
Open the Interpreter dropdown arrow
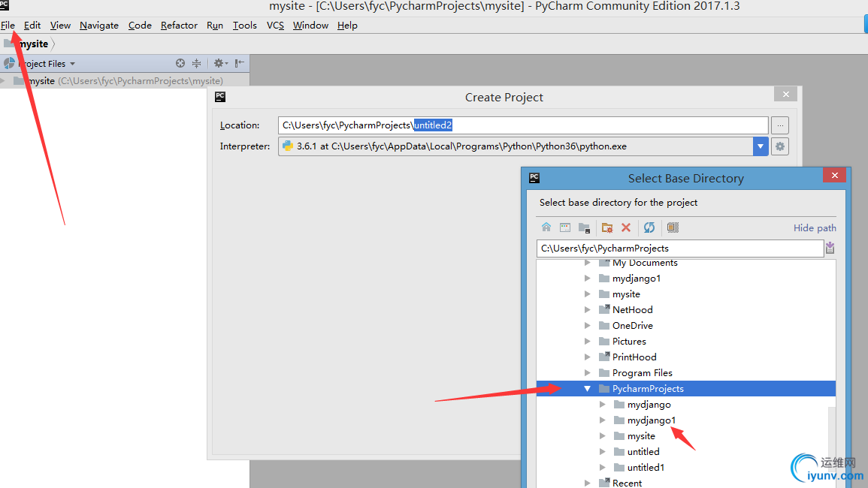tap(761, 146)
